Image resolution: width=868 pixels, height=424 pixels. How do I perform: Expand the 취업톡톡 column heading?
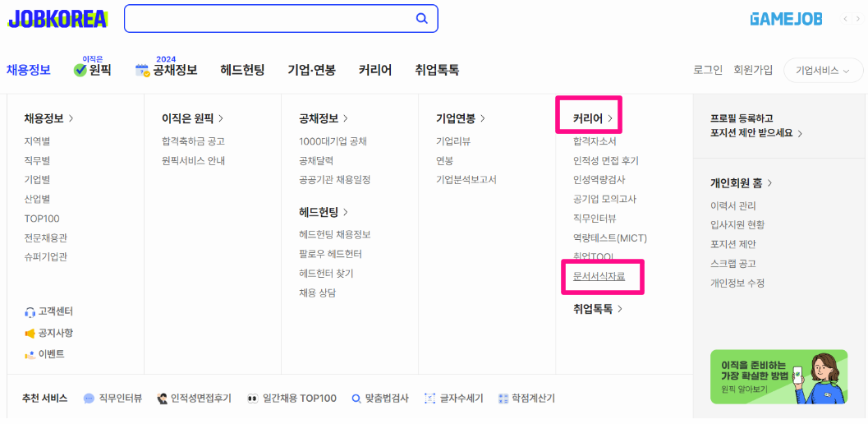[598, 309]
